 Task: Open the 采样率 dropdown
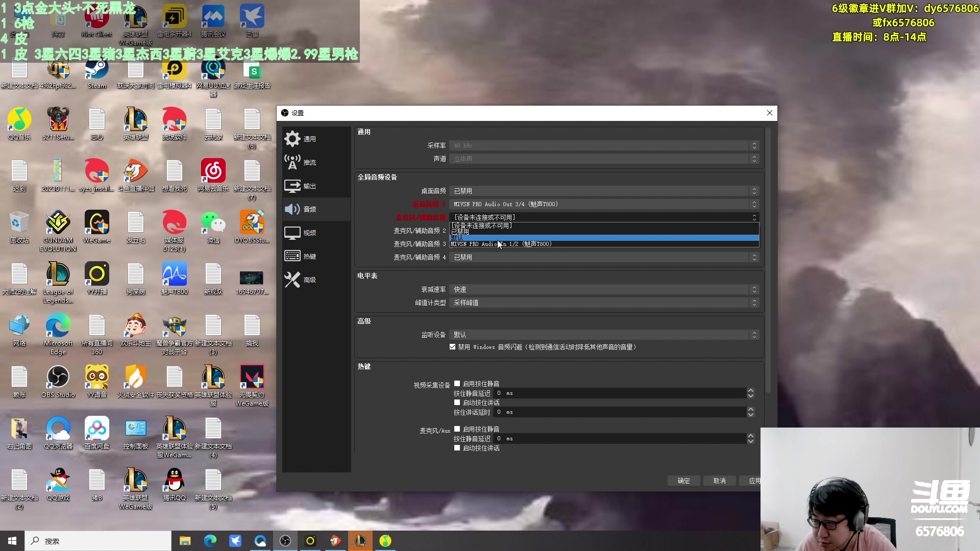(604, 145)
